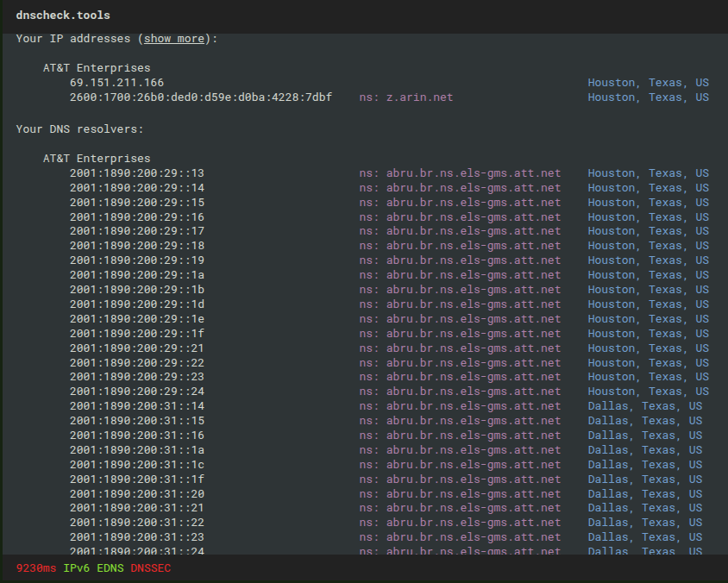Click the 'ns: z.arin.net' entry
Screen dimensions: 728x583
(x=405, y=97)
